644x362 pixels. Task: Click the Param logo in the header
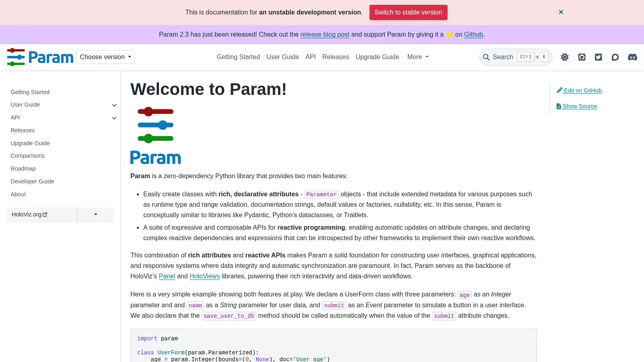(40, 57)
